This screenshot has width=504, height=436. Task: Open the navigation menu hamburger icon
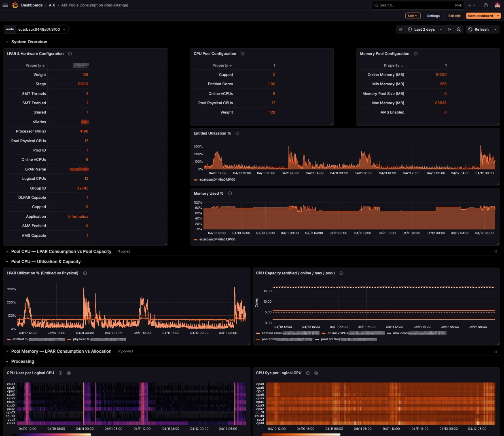click(5, 5)
